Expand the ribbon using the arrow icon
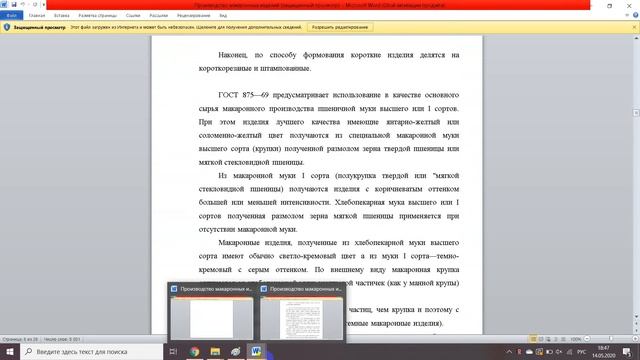Screen dimensions: 640x360 627,16
